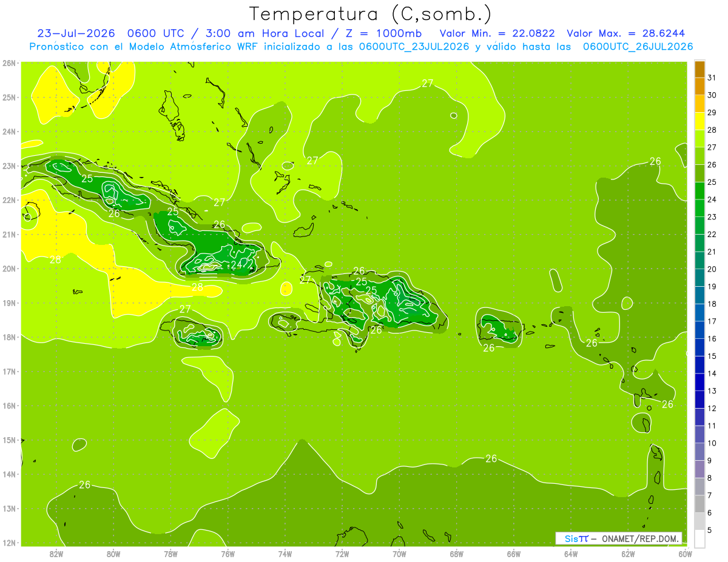Click the dark green legend swatch between 24 and 25
The image size is (728, 562).
699,190
